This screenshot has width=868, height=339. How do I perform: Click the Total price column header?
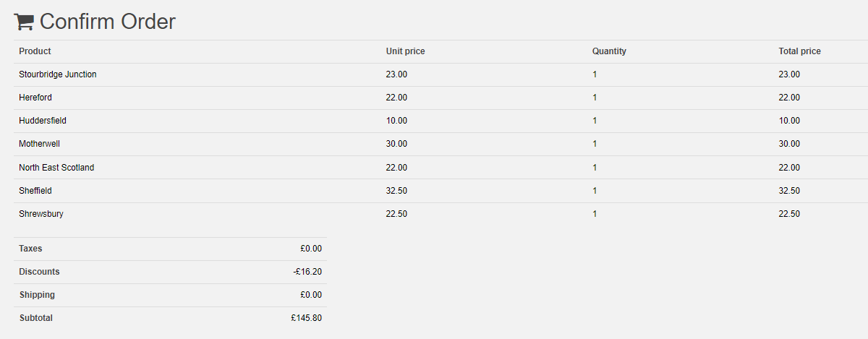(799, 51)
